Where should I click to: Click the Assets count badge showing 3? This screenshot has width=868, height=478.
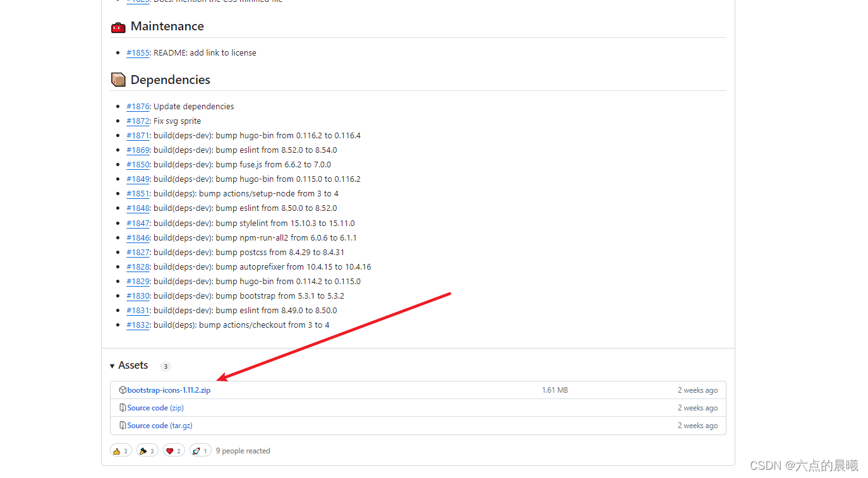[x=166, y=367]
